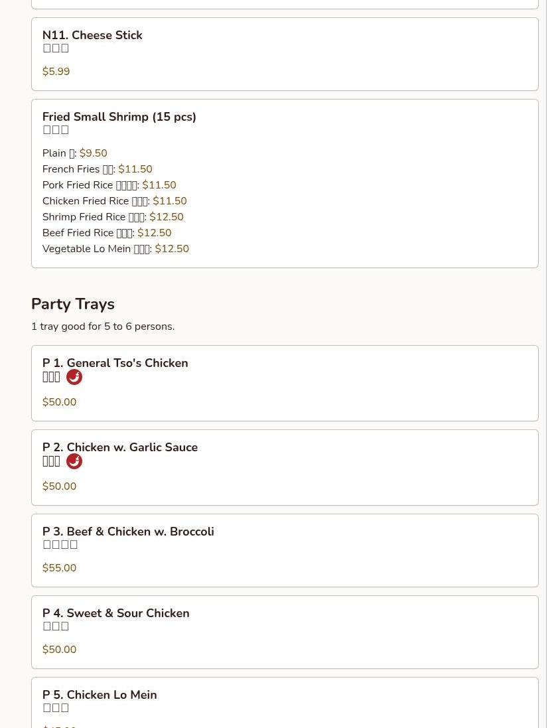
Task: Pick Beef Fried Rice option $12.50
Action: pyautogui.click(x=107, y=233)
